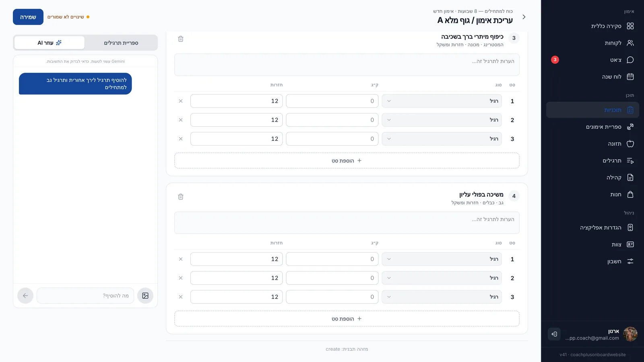
Task: Switch to the ספריית תרגילים tab
Action: [121, 43]
